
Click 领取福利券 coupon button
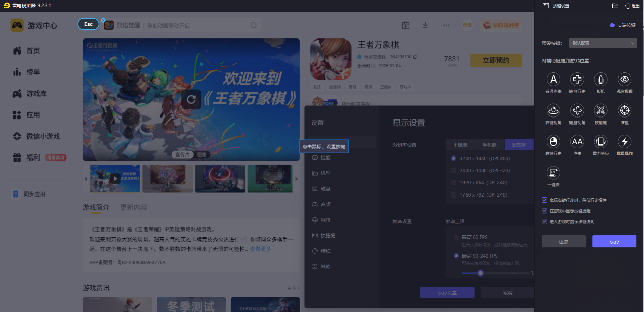pos(500,25)
